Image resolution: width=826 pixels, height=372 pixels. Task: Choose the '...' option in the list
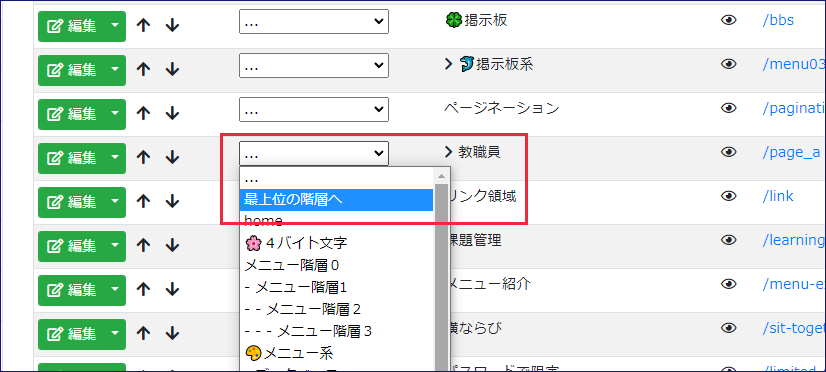pyautogui.click(x=337, y=179)
